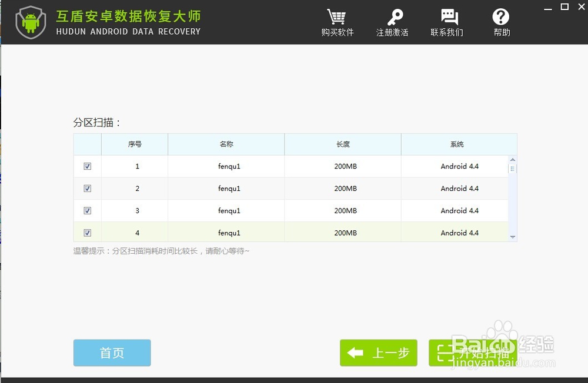Click the table scrollbar thumb

pyautogui.click(x=512, y=170)
